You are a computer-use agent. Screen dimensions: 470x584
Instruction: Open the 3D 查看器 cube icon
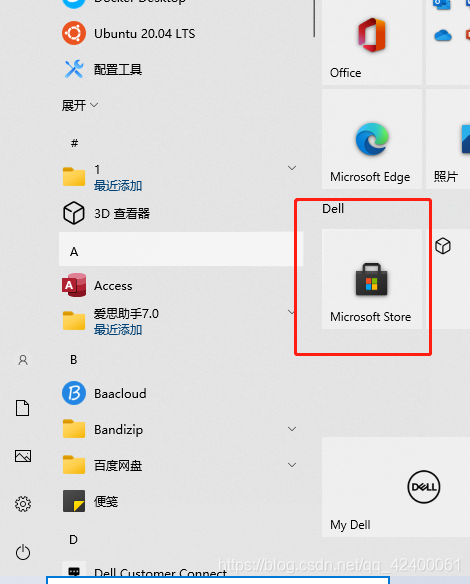tap(74, 213)
